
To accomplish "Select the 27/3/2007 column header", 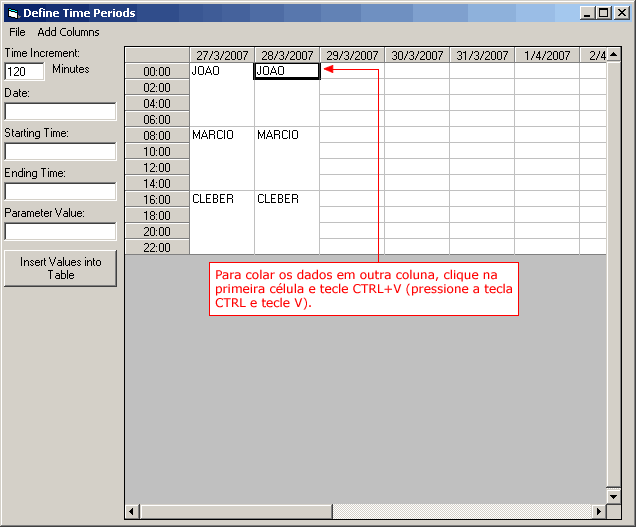I will [x=222, y=55].
